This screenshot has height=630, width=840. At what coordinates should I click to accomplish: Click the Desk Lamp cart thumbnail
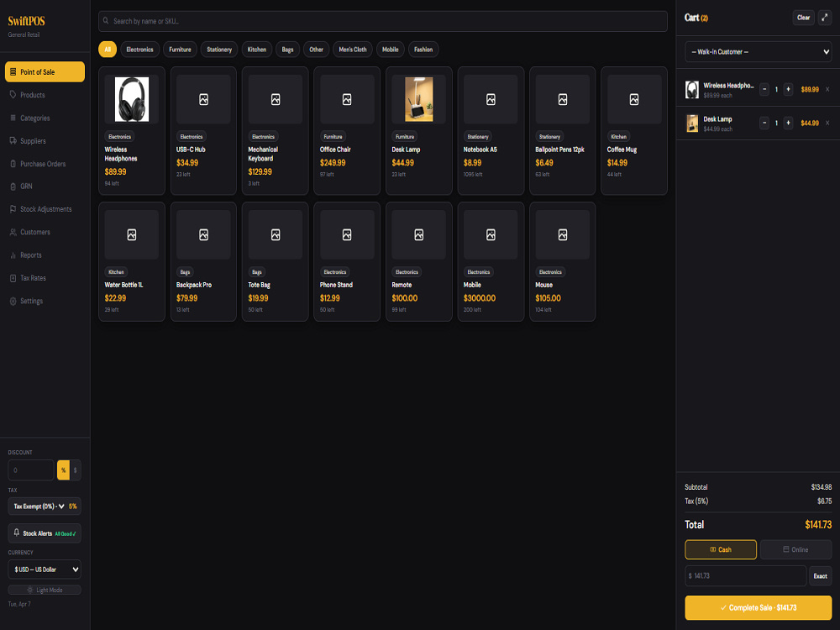tap(692, 123)
